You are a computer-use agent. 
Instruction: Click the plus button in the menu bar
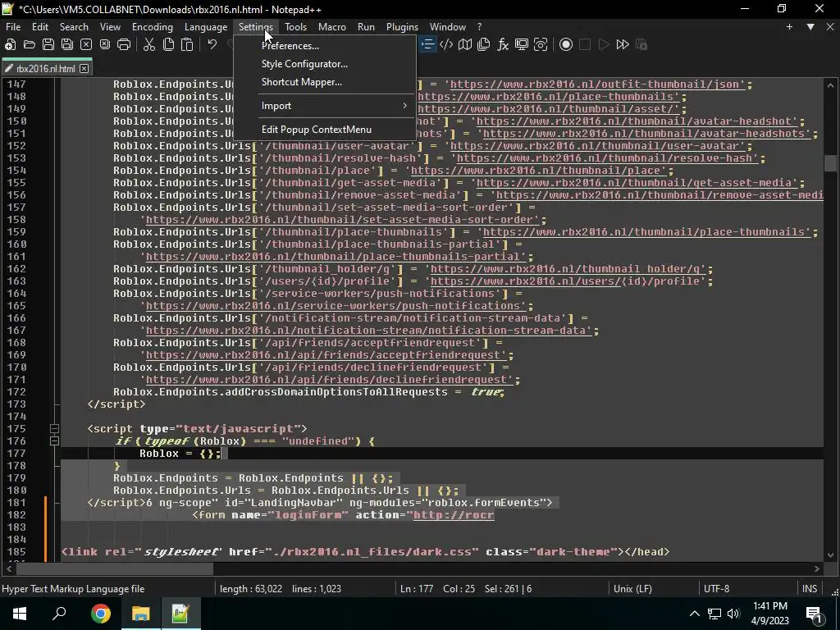pyautogui.click(x=789, y=27)
